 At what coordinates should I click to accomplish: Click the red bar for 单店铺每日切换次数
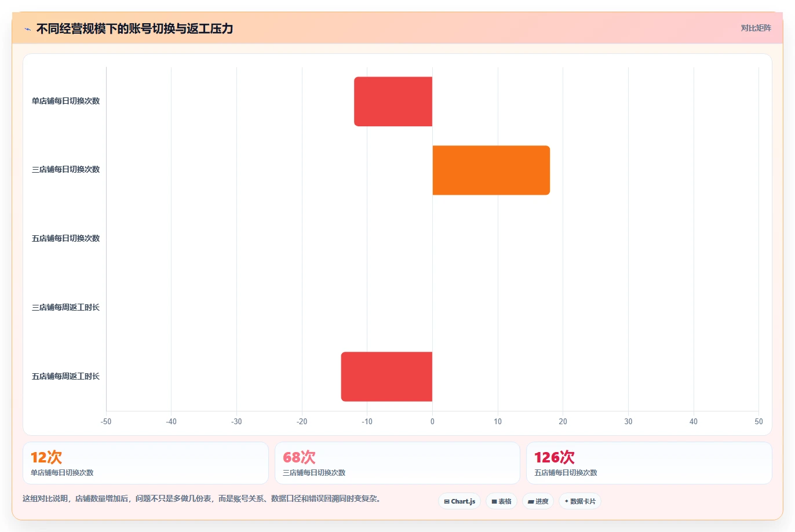click(x=393, y=101)
